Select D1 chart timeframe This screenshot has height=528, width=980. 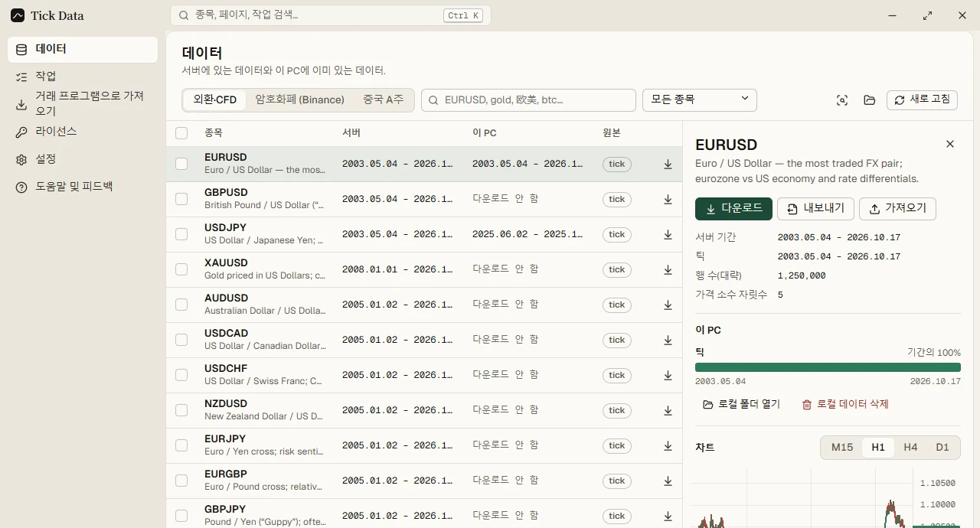click(942, 448)
